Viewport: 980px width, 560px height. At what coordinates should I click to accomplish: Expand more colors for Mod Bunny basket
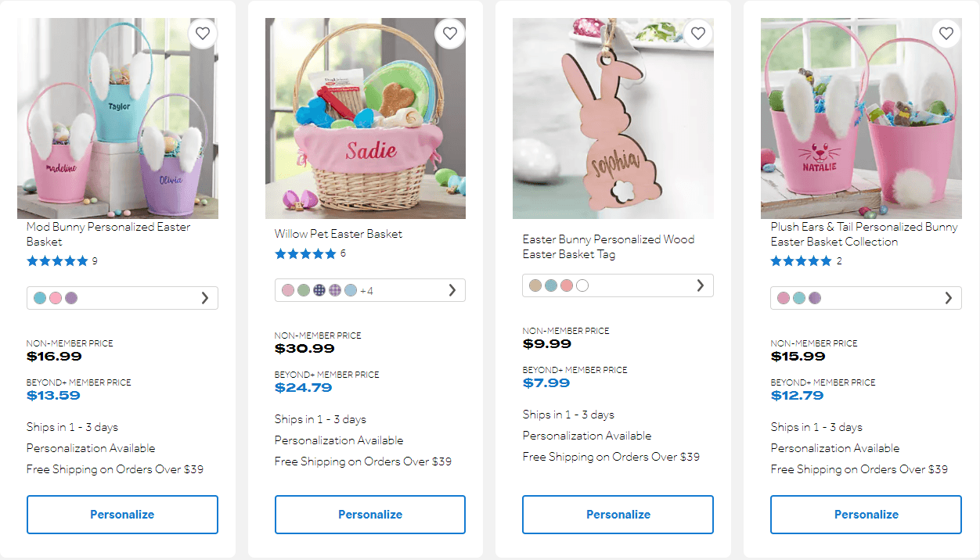pyautogui.click(x=206, y=297)
